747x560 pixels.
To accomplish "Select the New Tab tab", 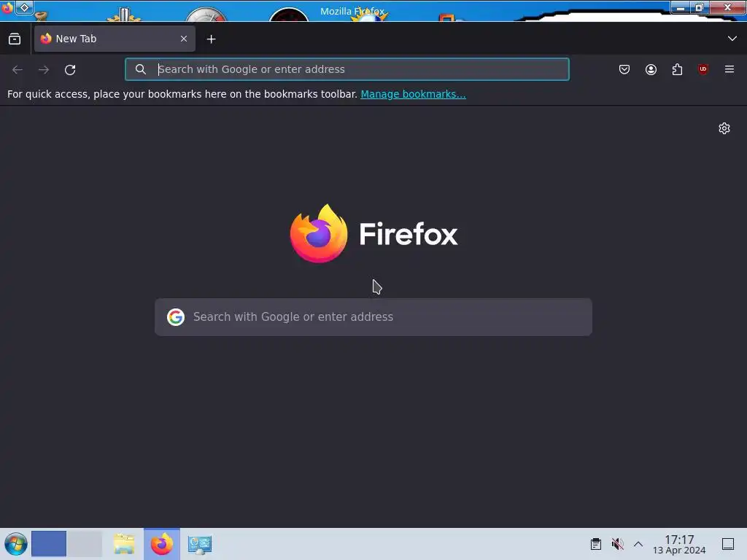I will pyautogui.click(x=115, y=39).
